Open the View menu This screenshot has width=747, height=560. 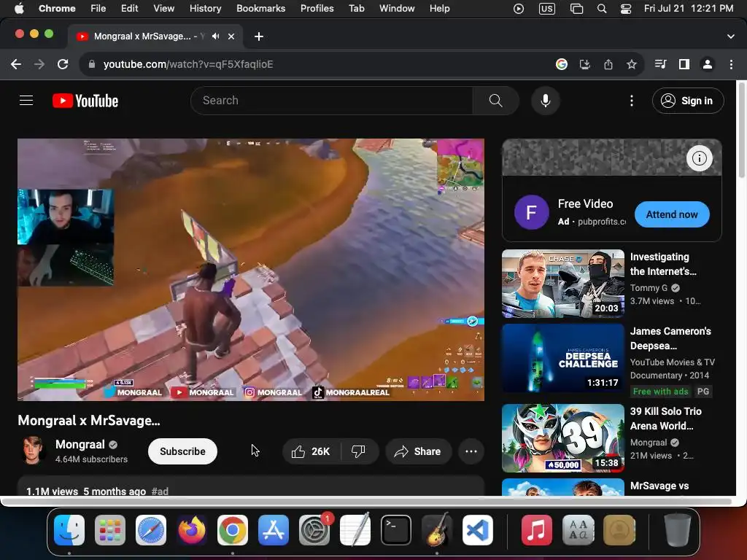click(x=163, y=8)
